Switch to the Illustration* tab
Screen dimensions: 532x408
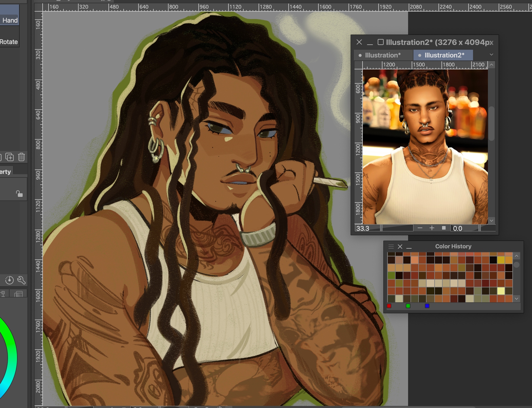point(383,55)
